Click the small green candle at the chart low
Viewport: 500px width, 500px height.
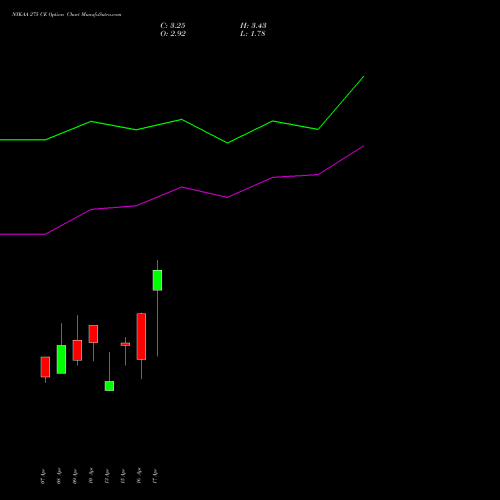[x=109, y=386]
